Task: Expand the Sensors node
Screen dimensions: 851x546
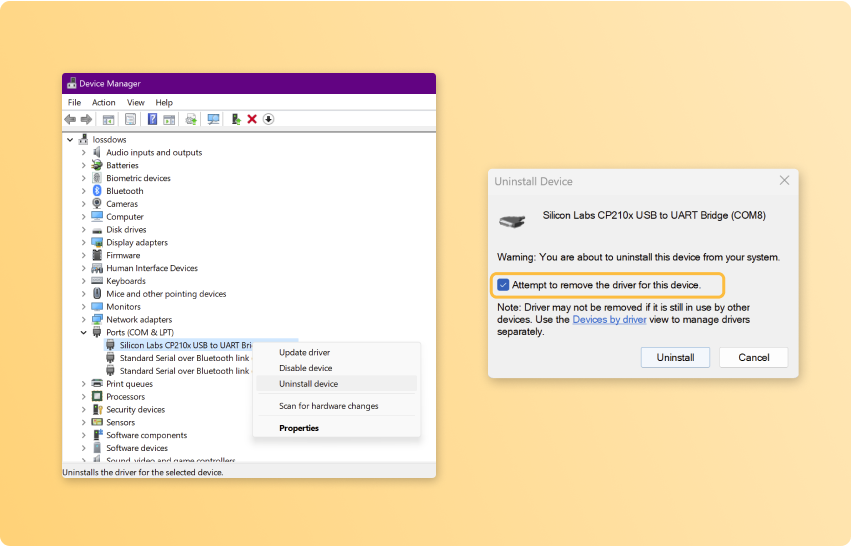Action: [x=84, y=422]
